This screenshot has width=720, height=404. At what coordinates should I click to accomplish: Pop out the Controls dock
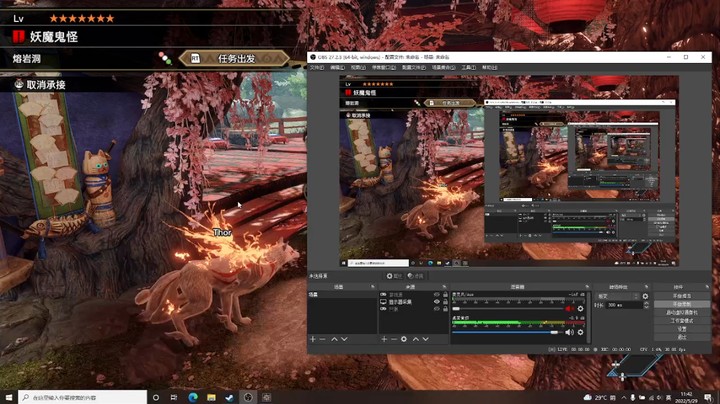tap(707, 287)
